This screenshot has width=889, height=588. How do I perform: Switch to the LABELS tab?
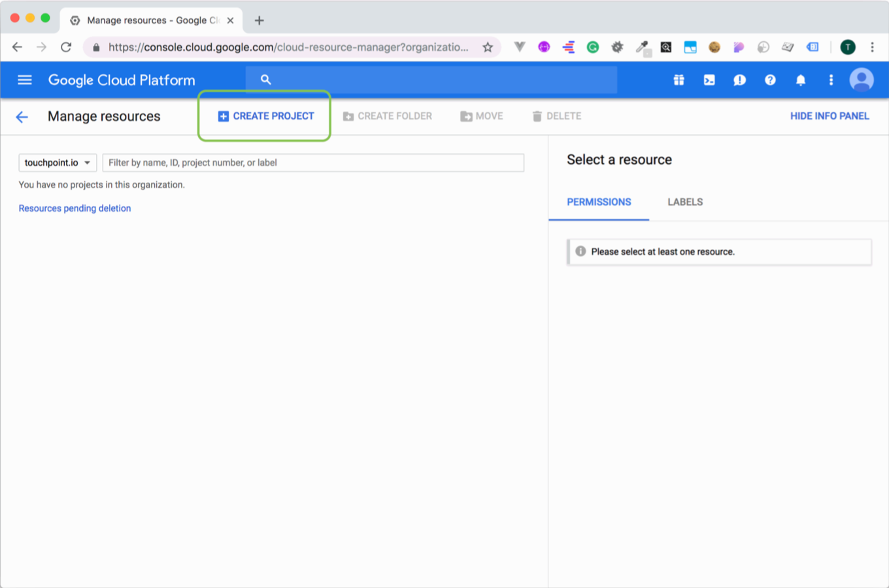pos(685,203)
